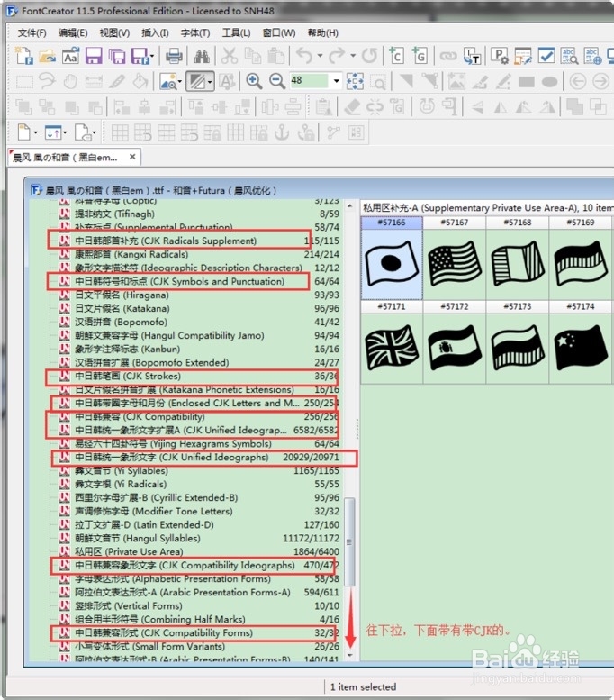Click the Print toolbar icon
Viewport: 614px width, 700px height.
click(174, 56)
